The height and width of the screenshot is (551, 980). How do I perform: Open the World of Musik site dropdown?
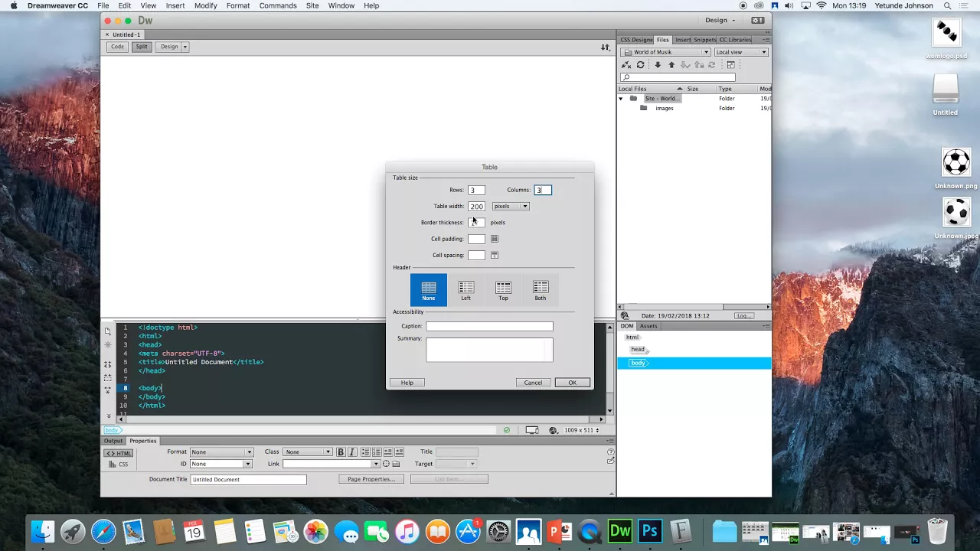click(665, 52)
